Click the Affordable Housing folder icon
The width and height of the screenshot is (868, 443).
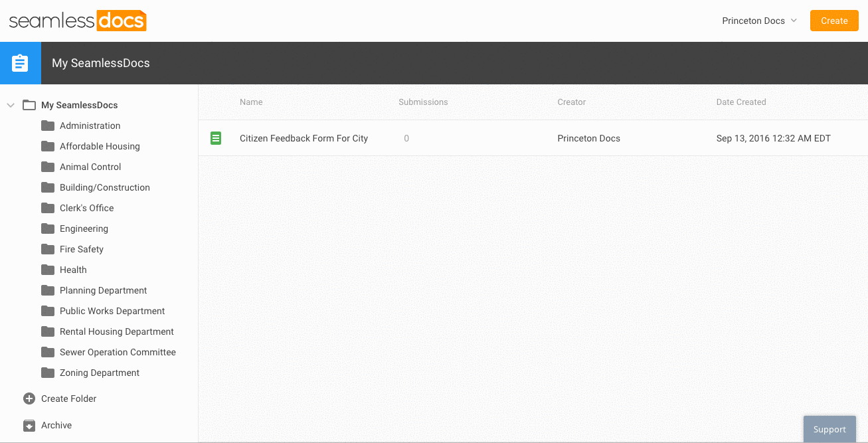pos(48,146)
